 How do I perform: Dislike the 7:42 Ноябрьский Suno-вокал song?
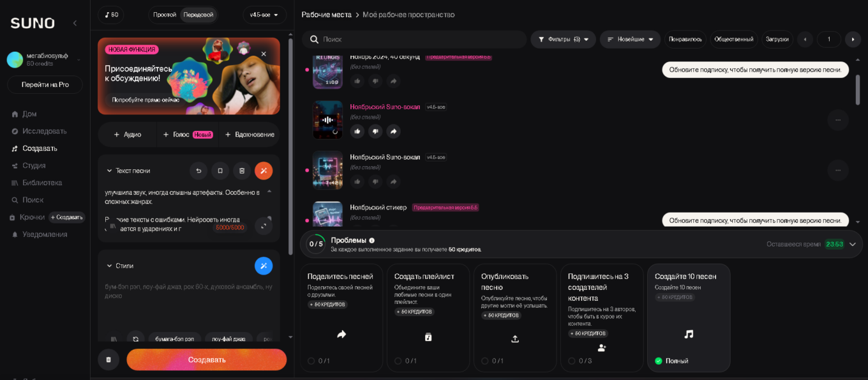coord(375,181)
